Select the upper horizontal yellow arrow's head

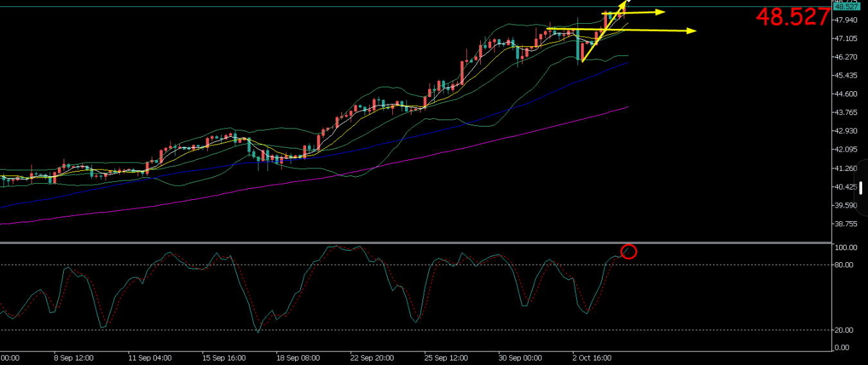(660, 12)
